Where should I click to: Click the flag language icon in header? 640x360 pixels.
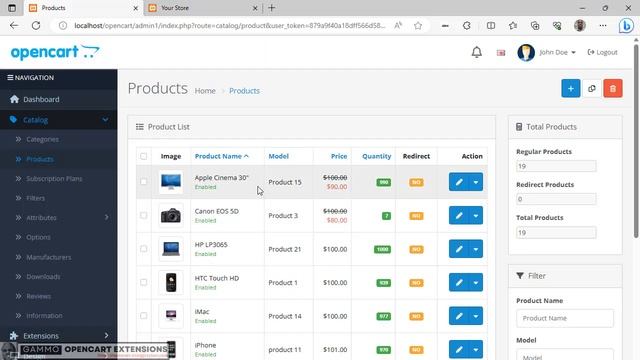tap(501, 53)
